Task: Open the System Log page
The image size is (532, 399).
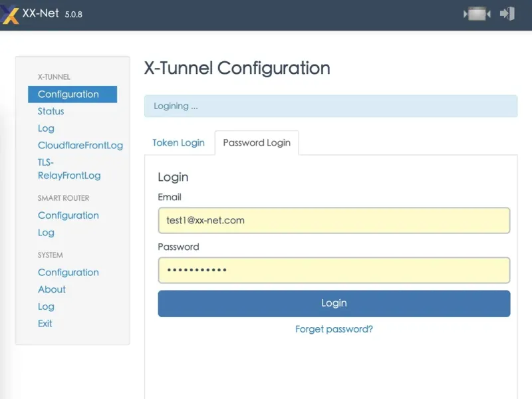Action: tap(46, 307)
